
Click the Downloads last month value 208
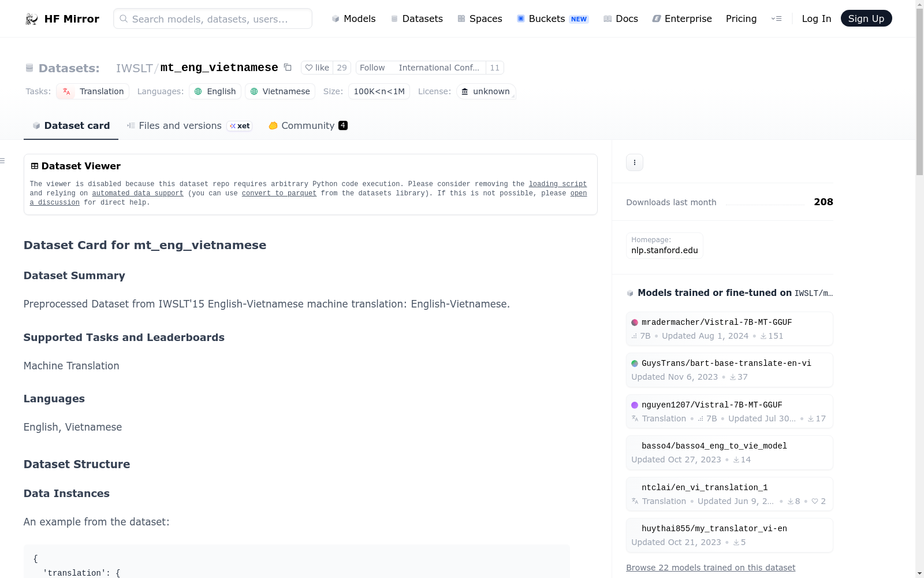pos(824,202)
